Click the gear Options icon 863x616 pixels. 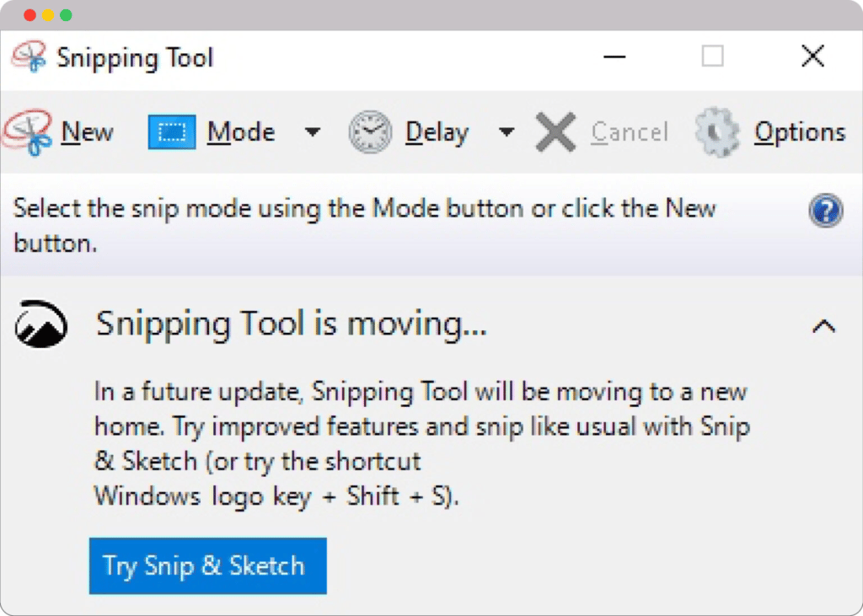[717, 132]
